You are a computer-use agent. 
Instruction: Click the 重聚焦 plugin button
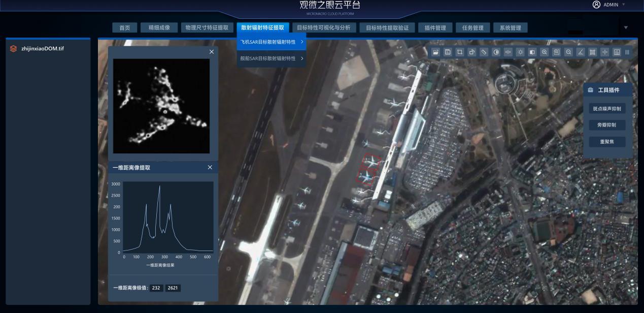(607, 142)
